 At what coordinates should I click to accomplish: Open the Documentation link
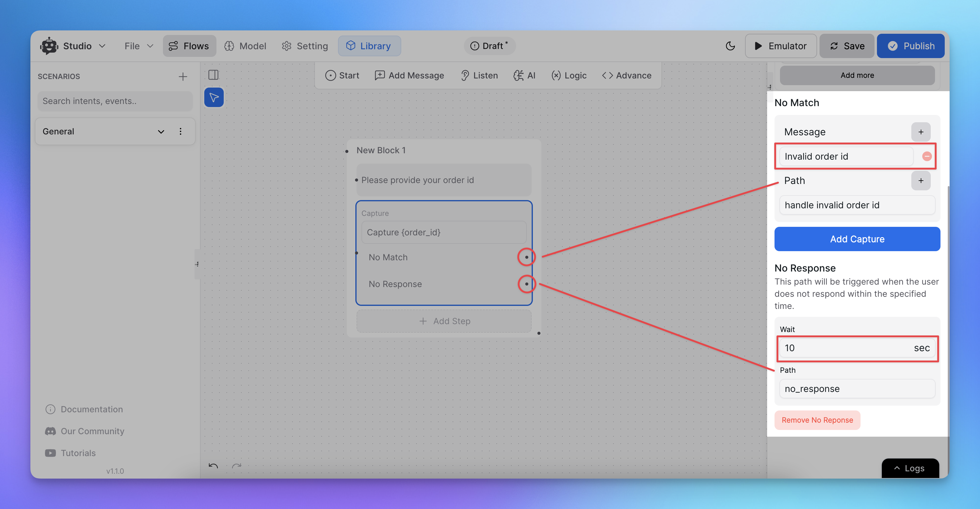tap(84, 409)
